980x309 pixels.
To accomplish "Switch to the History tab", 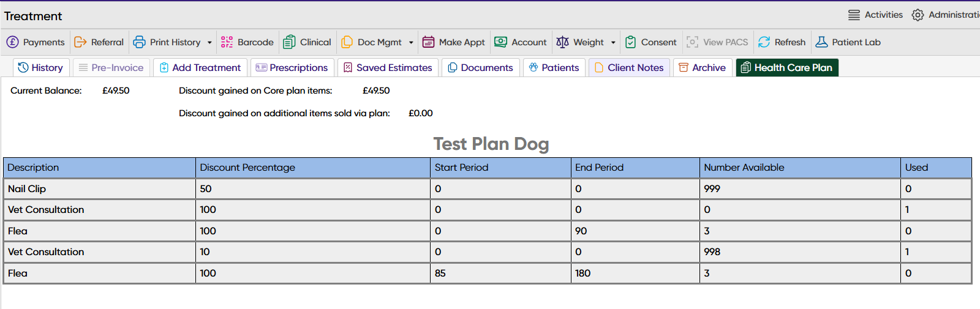I will [40, 68].
